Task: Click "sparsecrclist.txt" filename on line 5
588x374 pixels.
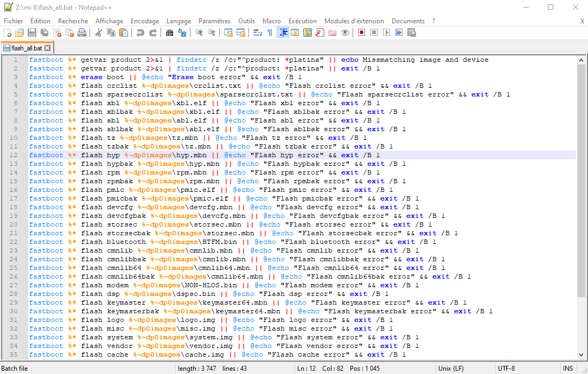Action: [257, 94]
